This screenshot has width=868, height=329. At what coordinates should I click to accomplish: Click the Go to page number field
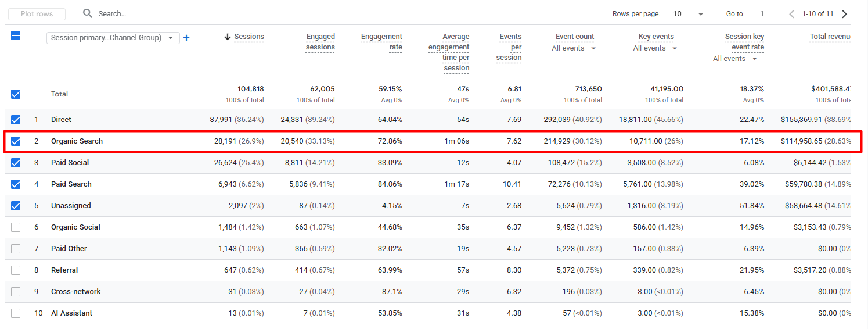pyautogui.click(x=762, y=14)
